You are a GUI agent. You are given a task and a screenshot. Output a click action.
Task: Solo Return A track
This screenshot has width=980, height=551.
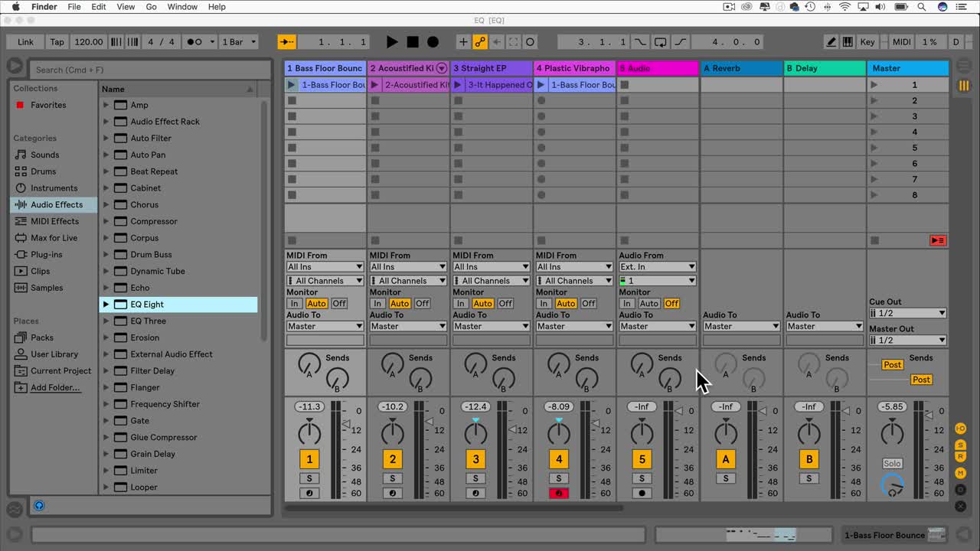click(x=726, y=479)
